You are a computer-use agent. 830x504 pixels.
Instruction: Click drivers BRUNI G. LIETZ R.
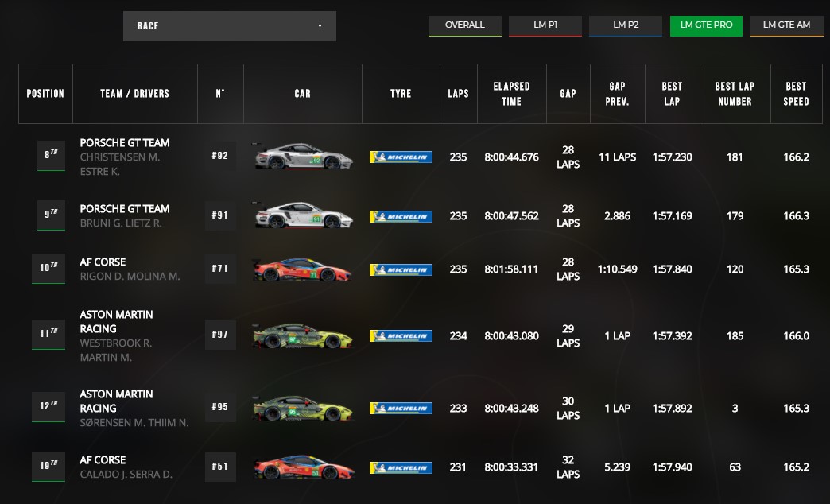[121, 223]
